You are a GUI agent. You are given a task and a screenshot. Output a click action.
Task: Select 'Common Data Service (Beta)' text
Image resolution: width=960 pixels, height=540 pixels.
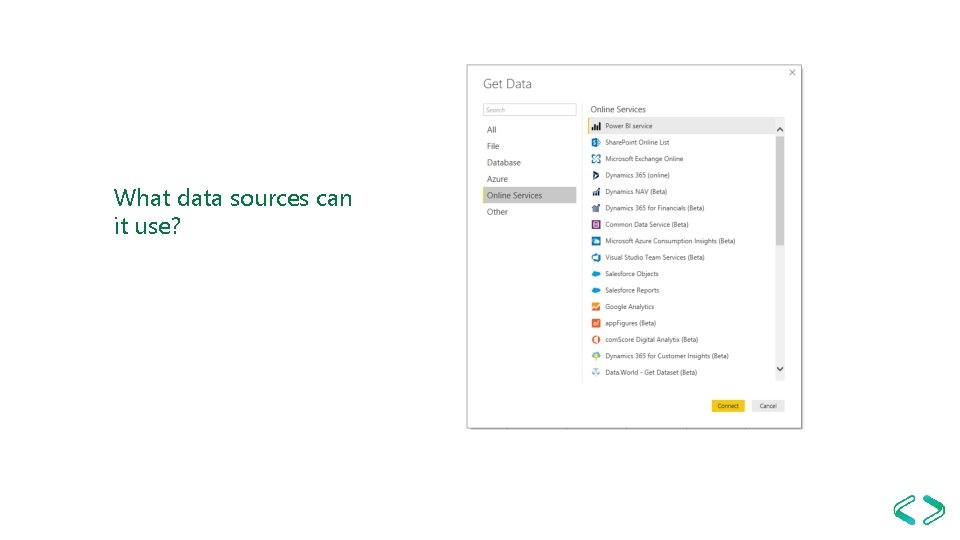[647, 225]
